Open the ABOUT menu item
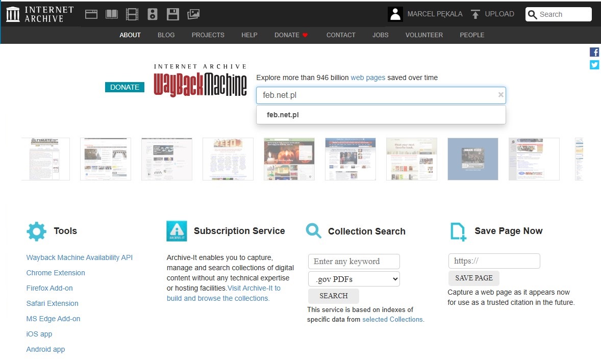The width and height of the screenshot is (601, 364). pyautogui.click(x=130, y=35)
